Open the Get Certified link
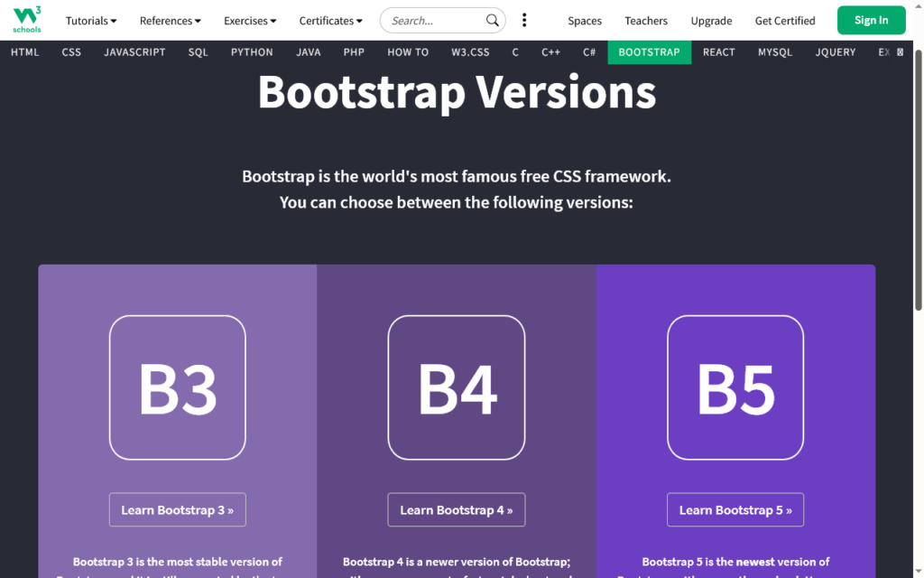 [x=785, y=20]
